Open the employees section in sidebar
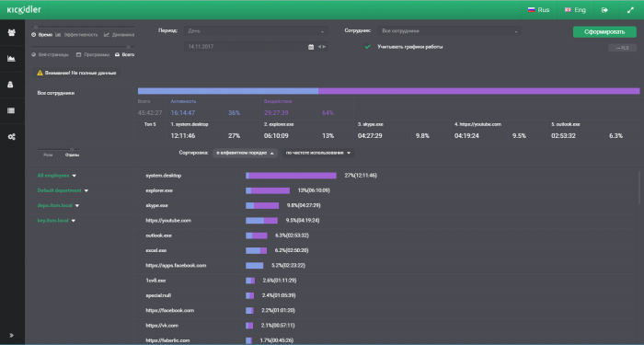The image size is (644, 345). [11, 32]
